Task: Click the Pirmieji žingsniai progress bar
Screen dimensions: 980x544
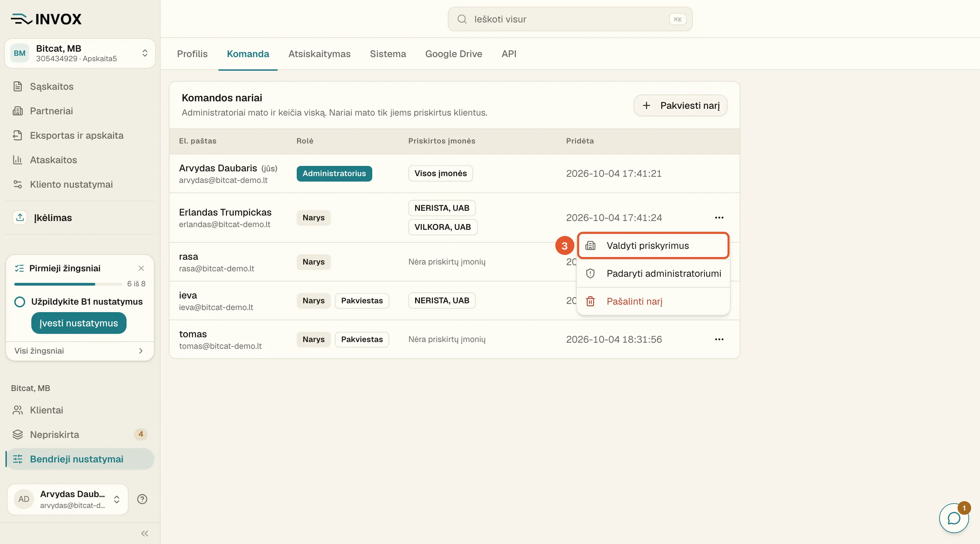Action: click(x=68, y=284)
